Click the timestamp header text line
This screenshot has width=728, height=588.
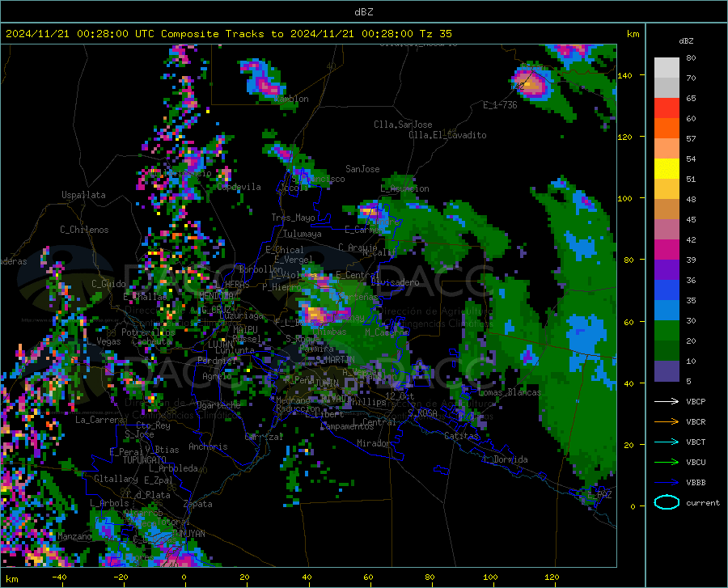coord(228,34)
